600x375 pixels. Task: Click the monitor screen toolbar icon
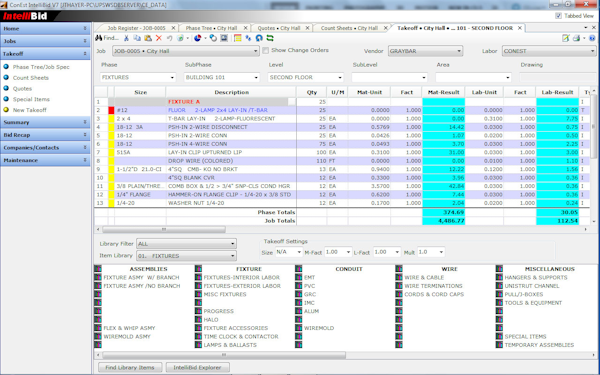224,38
